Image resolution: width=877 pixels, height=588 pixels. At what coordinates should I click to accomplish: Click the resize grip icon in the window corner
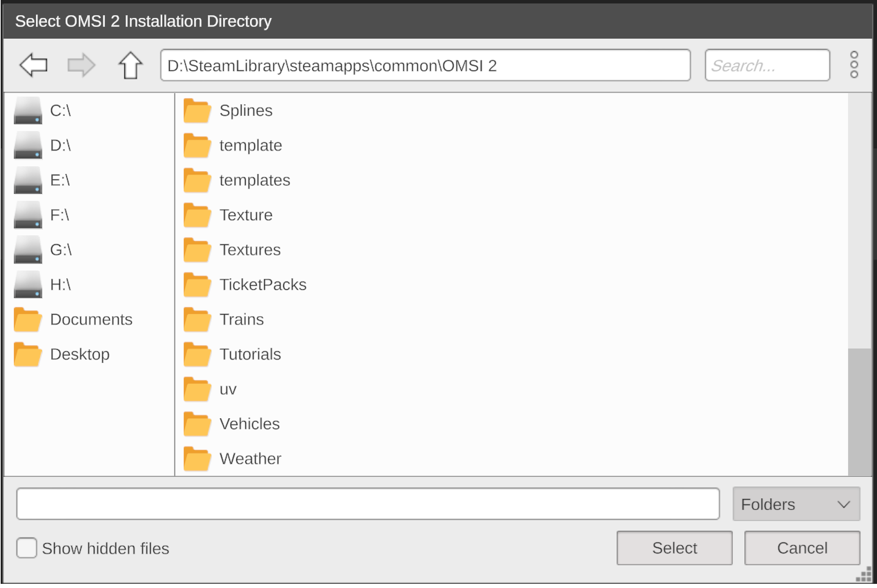[863, 575]
